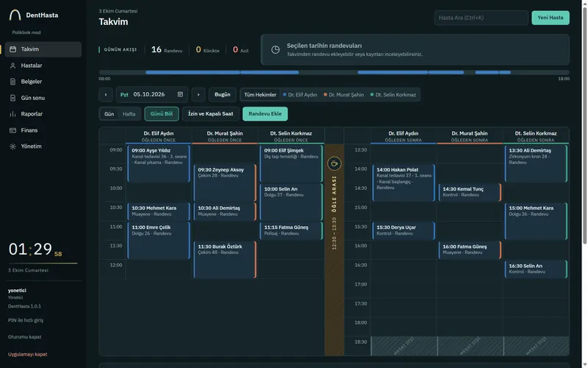Open the Gün sonu menu item
Image resolution: width=588 pixels, height=368 pixels.
43,98
